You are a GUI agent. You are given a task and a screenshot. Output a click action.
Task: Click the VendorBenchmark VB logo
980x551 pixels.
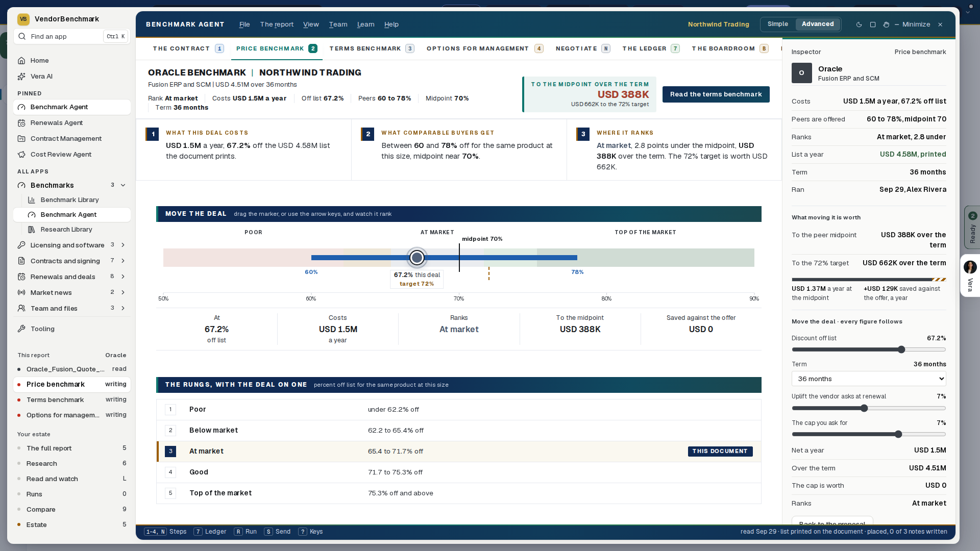pos(23,19)
